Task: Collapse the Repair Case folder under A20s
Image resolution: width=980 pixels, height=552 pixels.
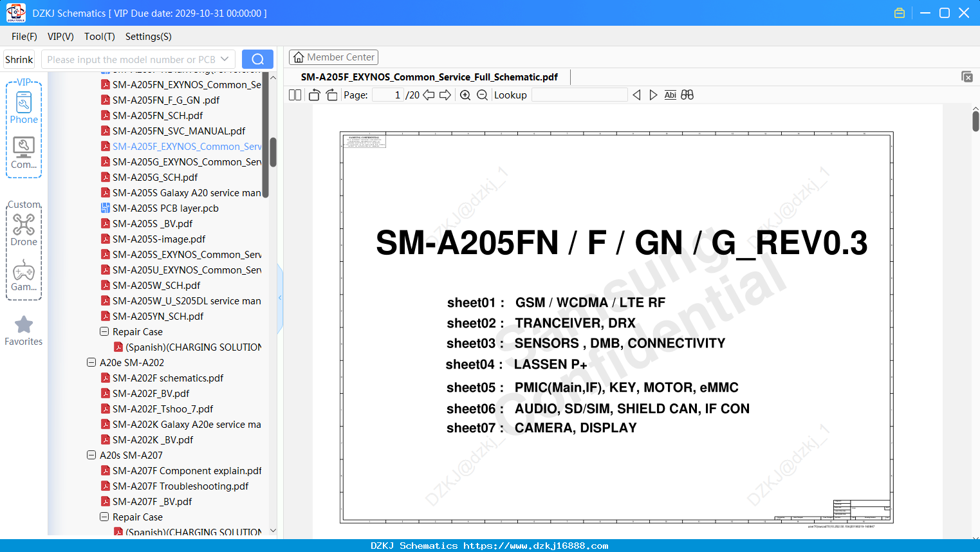Action: (104, 517)
